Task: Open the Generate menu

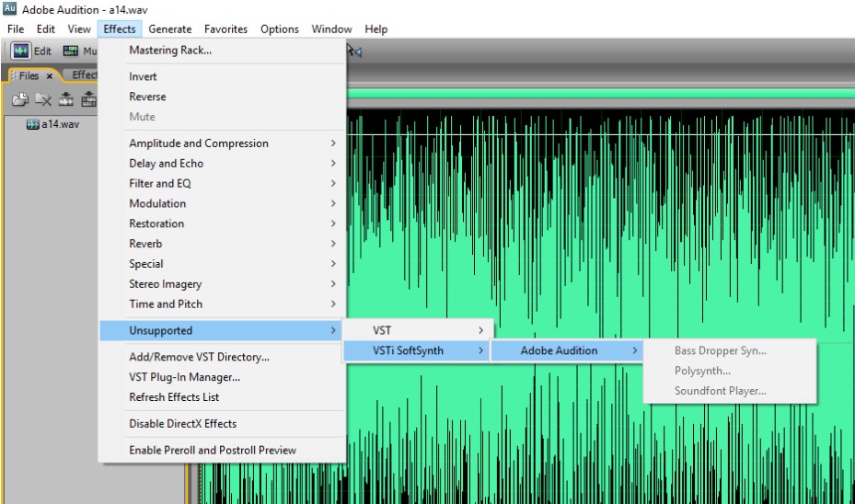Action: [x=170, y=29]
